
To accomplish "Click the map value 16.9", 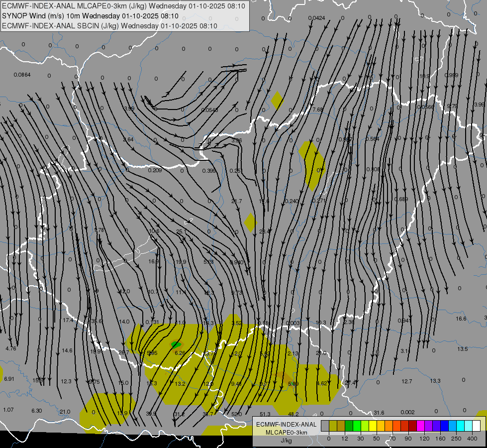I will tap(153, 261).
